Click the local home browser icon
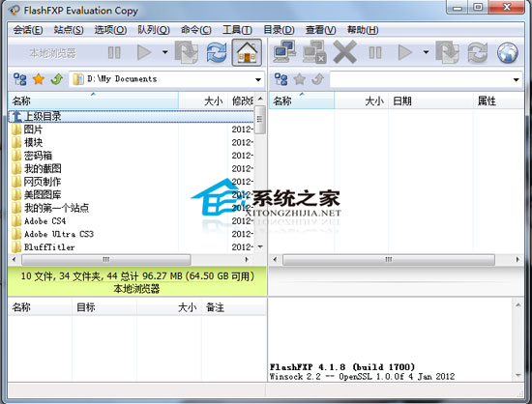 coord(247,52)
